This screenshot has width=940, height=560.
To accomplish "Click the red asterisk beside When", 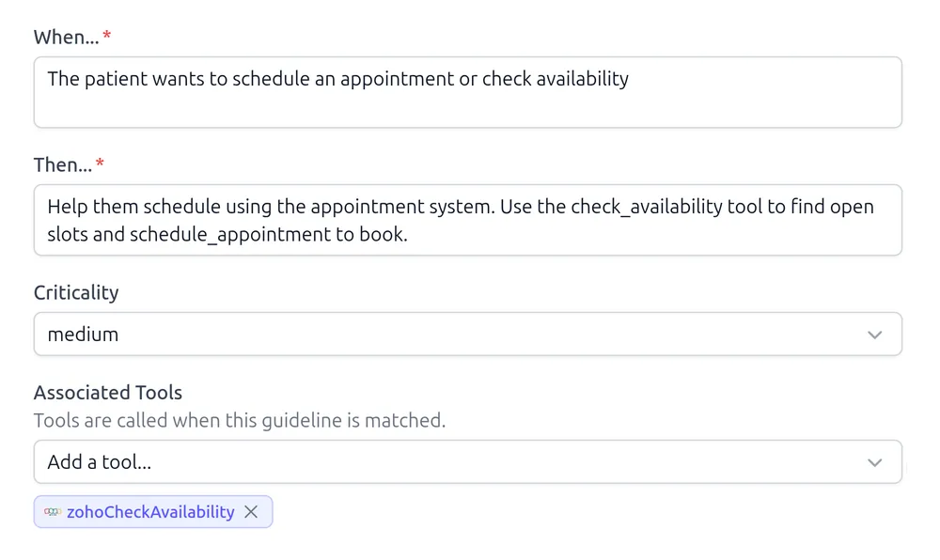I will (107, 36).
